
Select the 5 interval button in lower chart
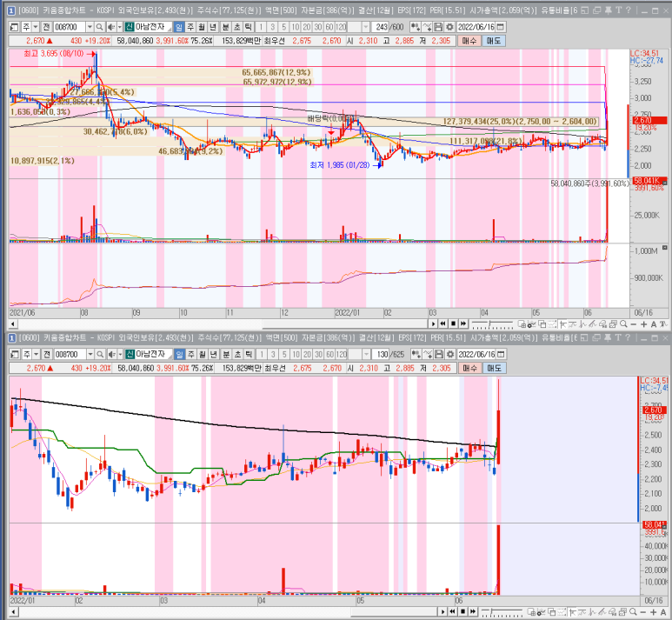284,354
